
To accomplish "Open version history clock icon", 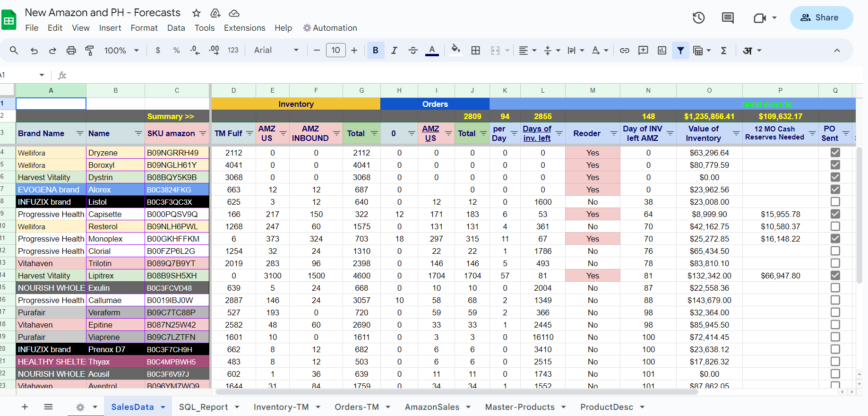I will pyautogui.click(x=698, y=18).
